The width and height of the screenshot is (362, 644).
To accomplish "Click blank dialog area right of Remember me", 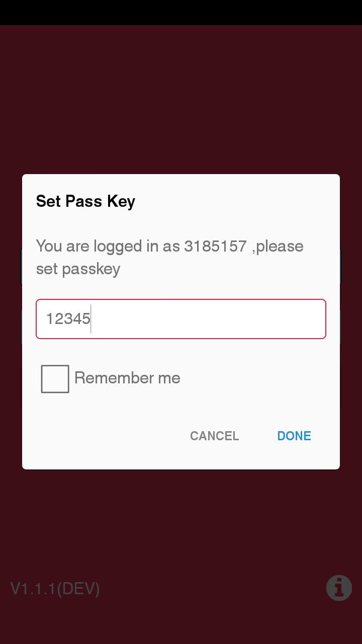I will (x=261, y=378).
